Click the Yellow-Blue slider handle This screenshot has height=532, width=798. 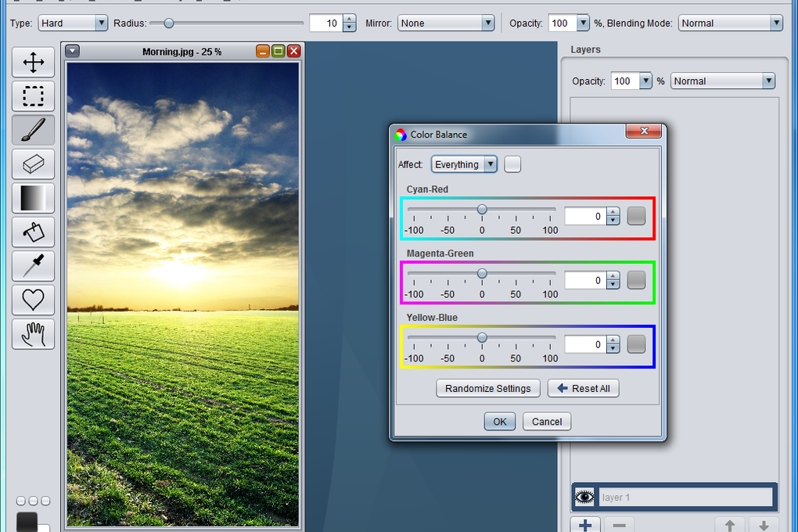(482, 337)
